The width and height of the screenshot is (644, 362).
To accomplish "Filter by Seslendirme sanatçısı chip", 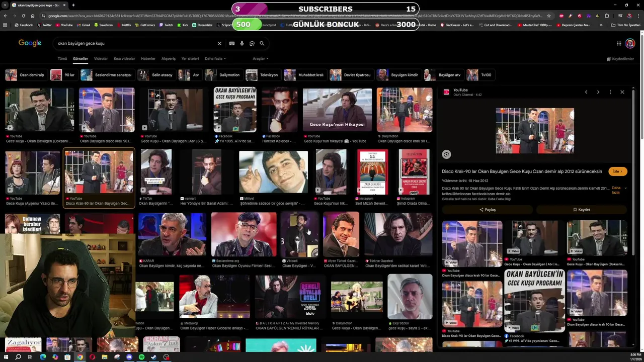I will tap(107, 75).
